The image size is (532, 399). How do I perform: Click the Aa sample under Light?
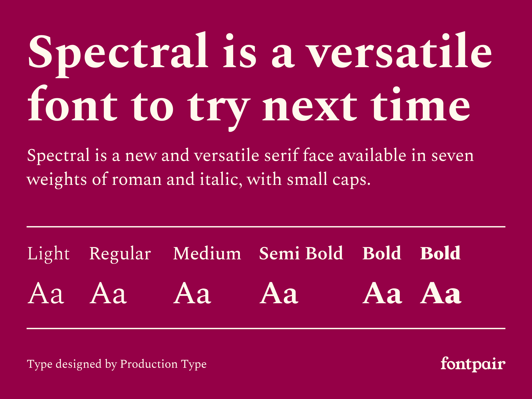46,293
